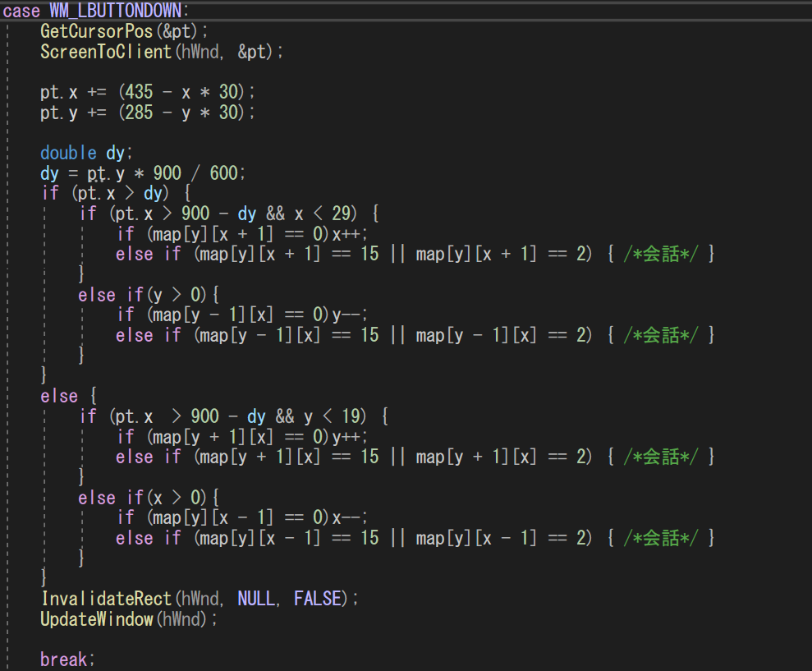Click the ScreenToClient function name
The height and width of the screenshot is (671, 812).
(106, 52)
